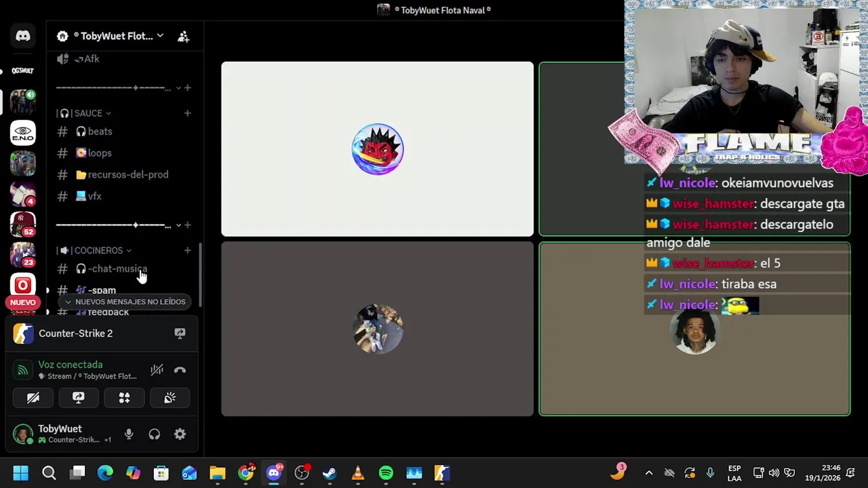Open the OGSWUET server icon
The height and width of the screenshot is (488, 868).
(23, 70)
